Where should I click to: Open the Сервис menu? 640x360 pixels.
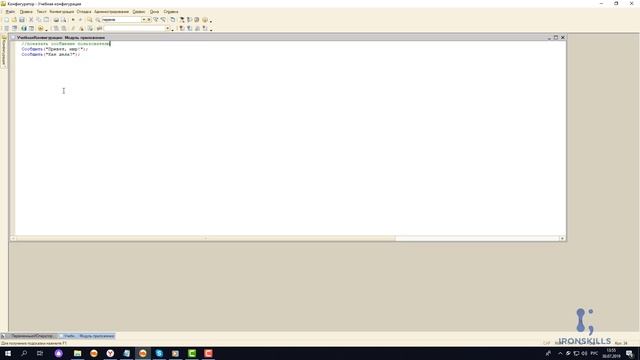[x=139, y=12]
